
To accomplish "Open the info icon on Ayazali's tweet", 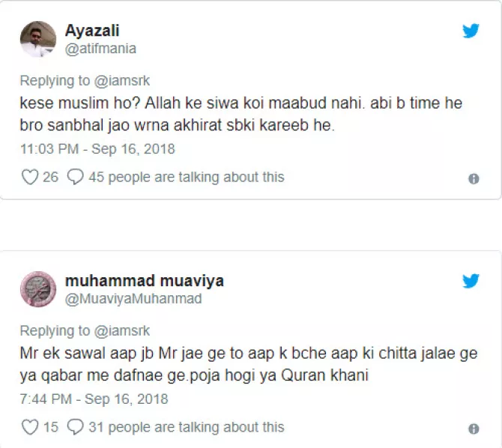I will [x=474, y=179].
